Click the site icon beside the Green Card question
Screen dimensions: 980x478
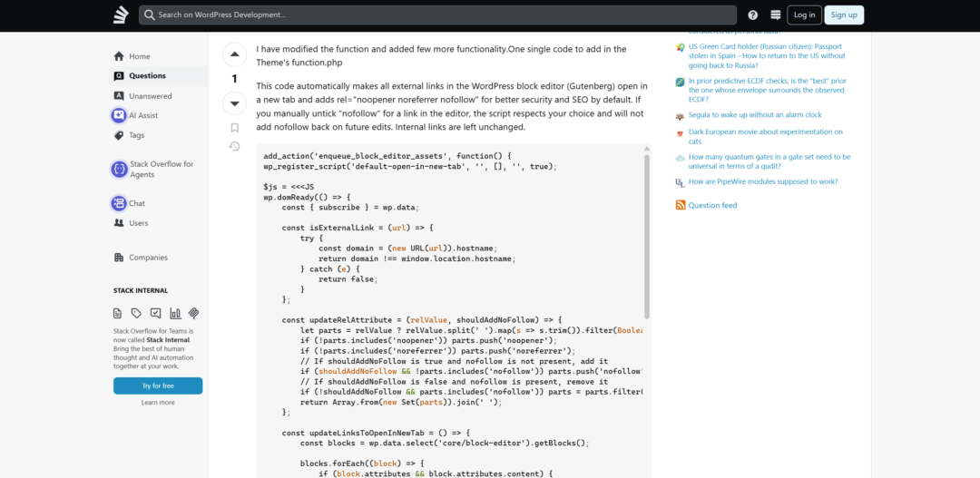[680, 47]
